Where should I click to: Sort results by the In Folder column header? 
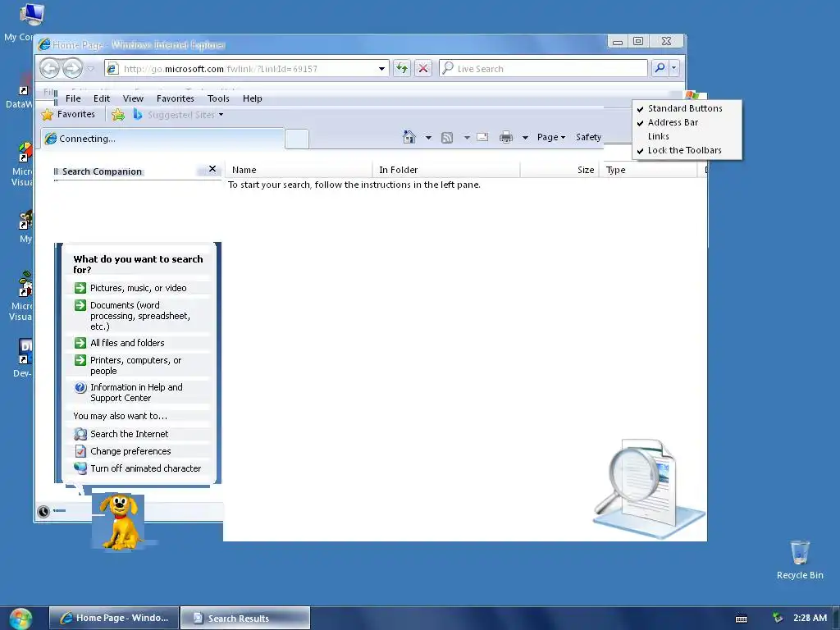point(446,170)
